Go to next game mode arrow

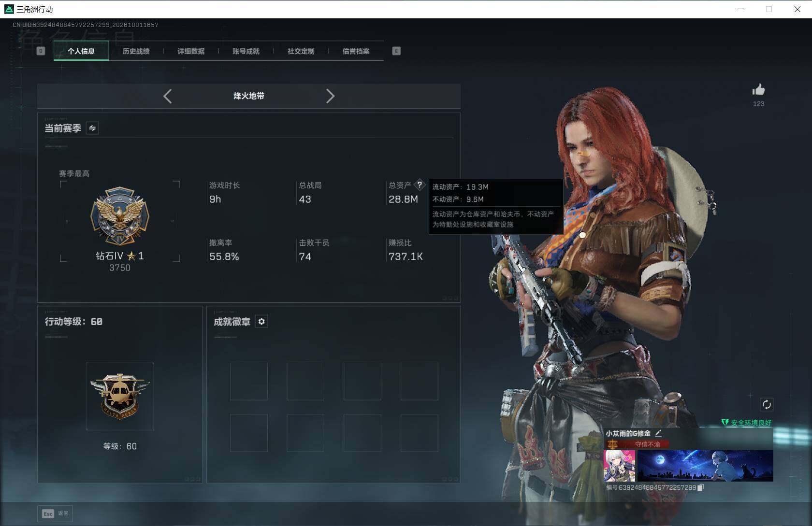[330, 96]
